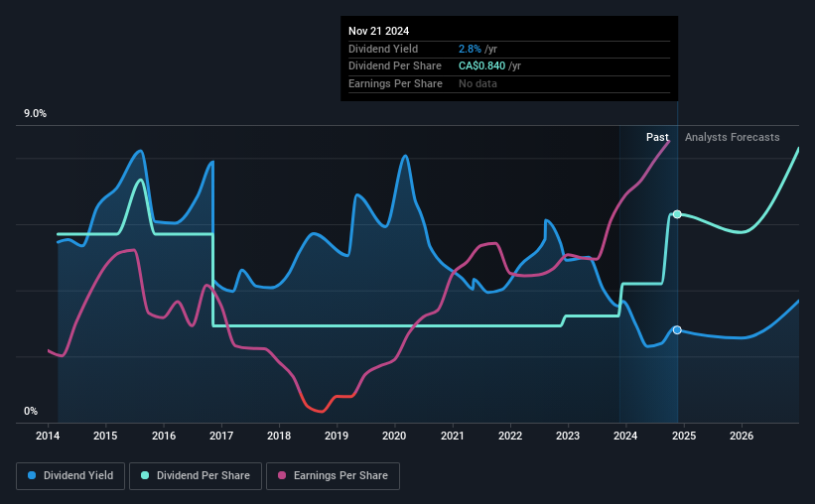Click the 2017 x-axis label
The width and height of the screenshot is (815, 504).
pyautogui.click(x=221, y=436)
